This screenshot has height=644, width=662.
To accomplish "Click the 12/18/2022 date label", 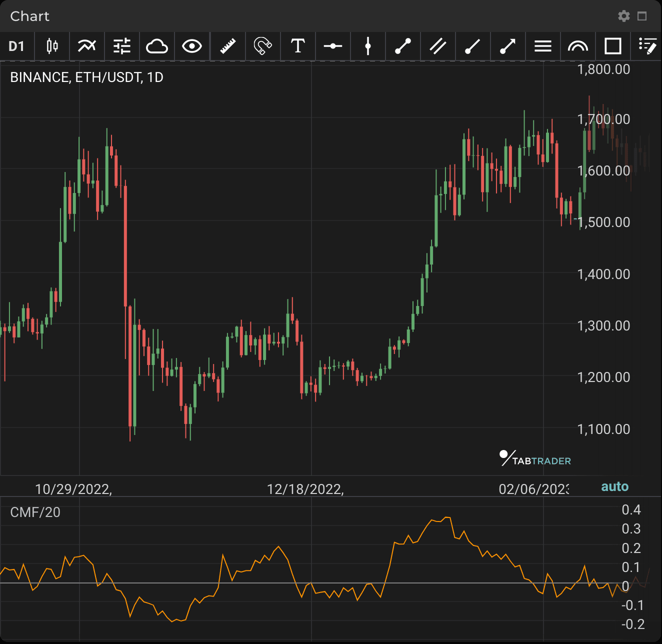I will point(305,489).
